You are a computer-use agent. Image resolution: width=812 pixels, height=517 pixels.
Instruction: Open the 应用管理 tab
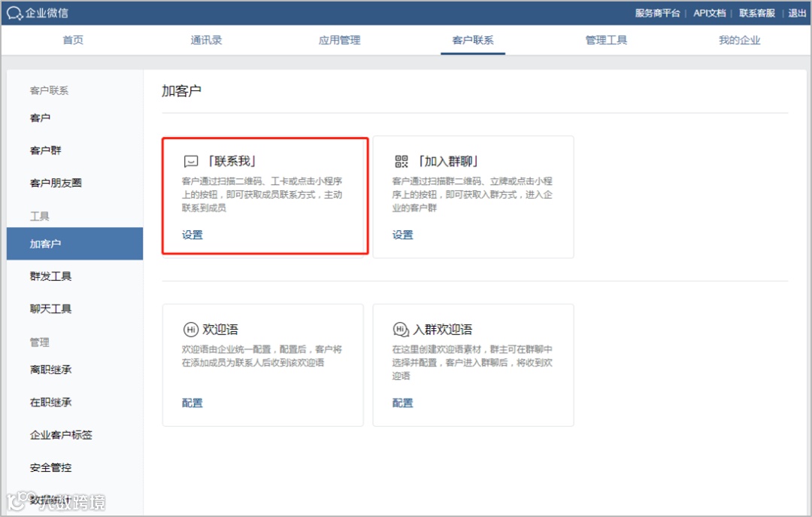pyautogui.click(x=339, y=40)
